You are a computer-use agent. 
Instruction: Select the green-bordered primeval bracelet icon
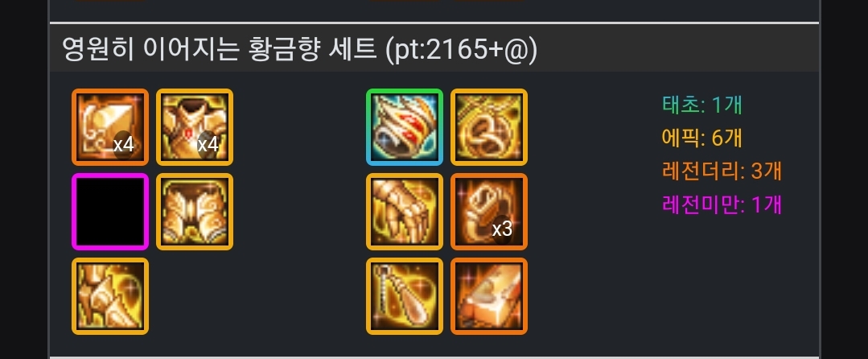(x=405, y=127)
